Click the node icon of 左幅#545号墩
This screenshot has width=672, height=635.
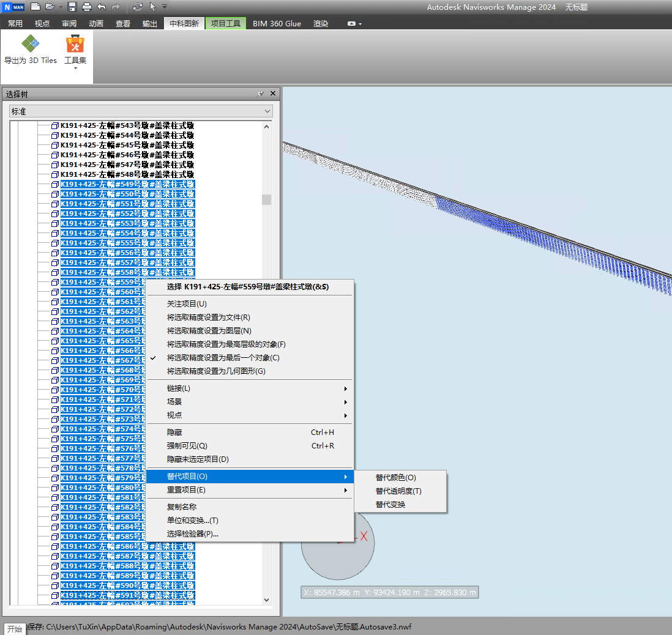55,145
